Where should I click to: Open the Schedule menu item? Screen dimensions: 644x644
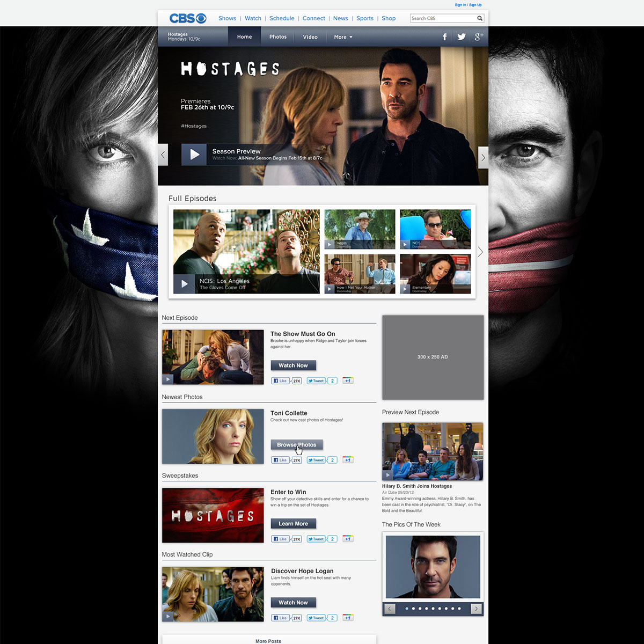(282, 18)
